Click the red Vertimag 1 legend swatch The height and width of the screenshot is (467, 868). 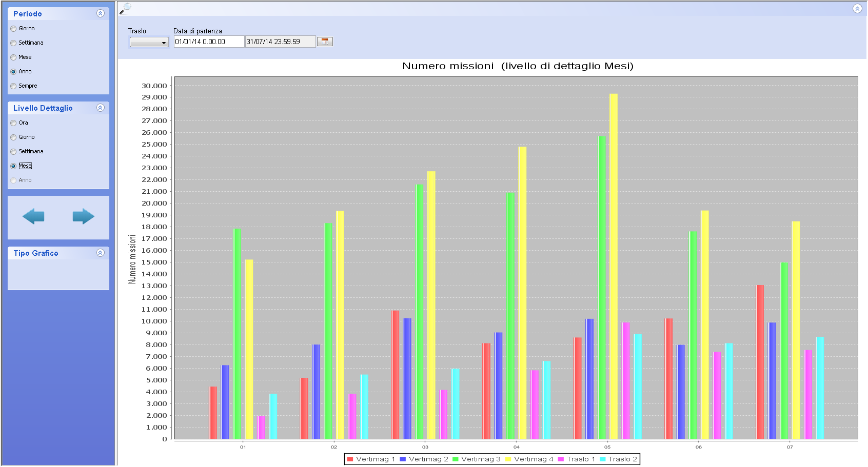coord(350,459)
